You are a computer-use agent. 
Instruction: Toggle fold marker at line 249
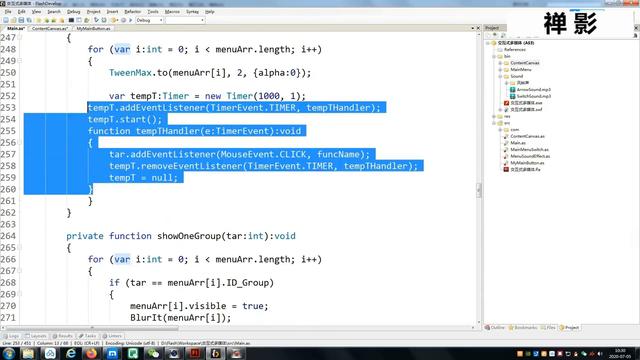coord(20,61)
